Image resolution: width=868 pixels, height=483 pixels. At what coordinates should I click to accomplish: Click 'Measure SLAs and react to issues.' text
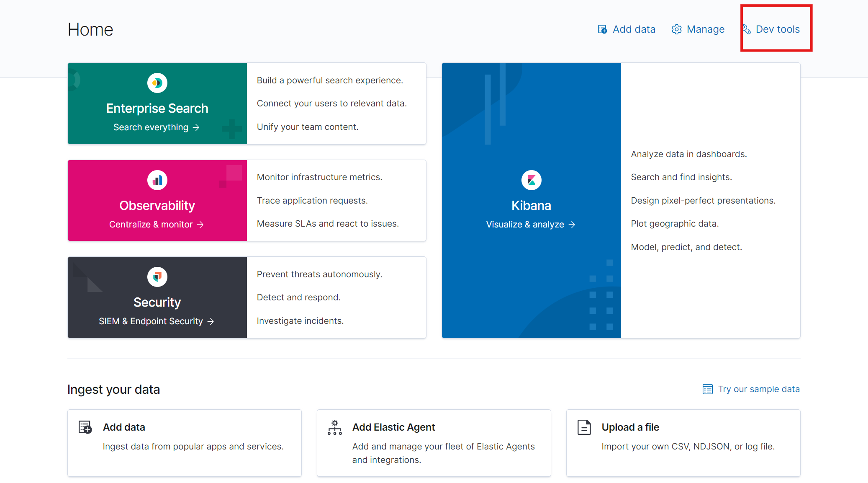328,224
